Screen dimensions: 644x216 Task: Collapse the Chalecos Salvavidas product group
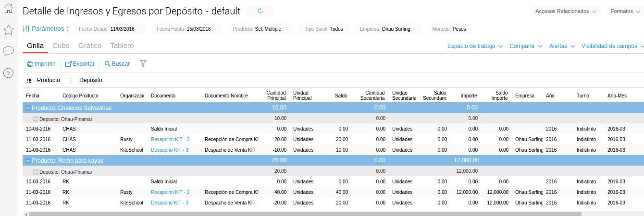(28, 108)
